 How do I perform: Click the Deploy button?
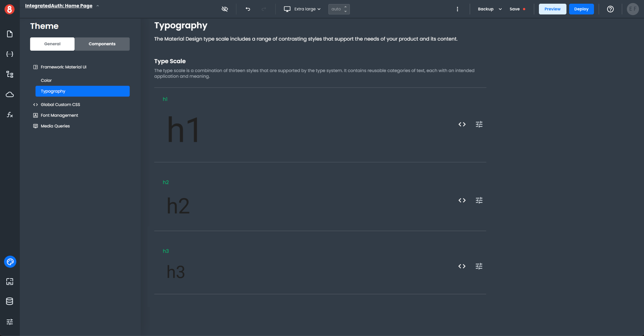pyautogui.click(x=581, y=9)
